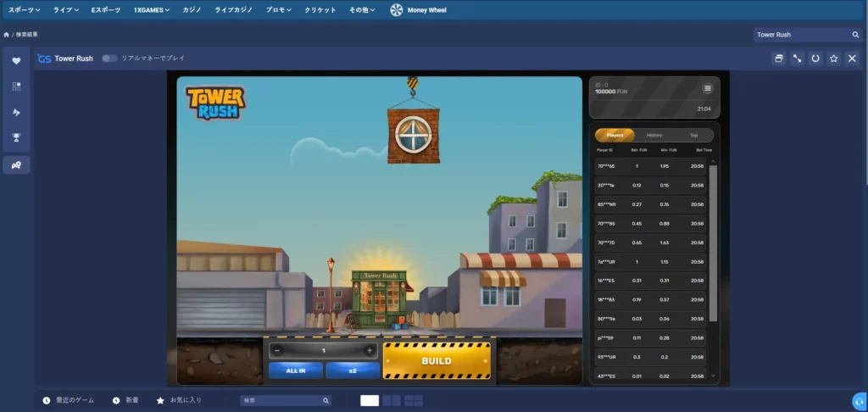
Task: Click the favorites star icon in bottom bar
Action: pyautogui.click(x=160, y=400)
